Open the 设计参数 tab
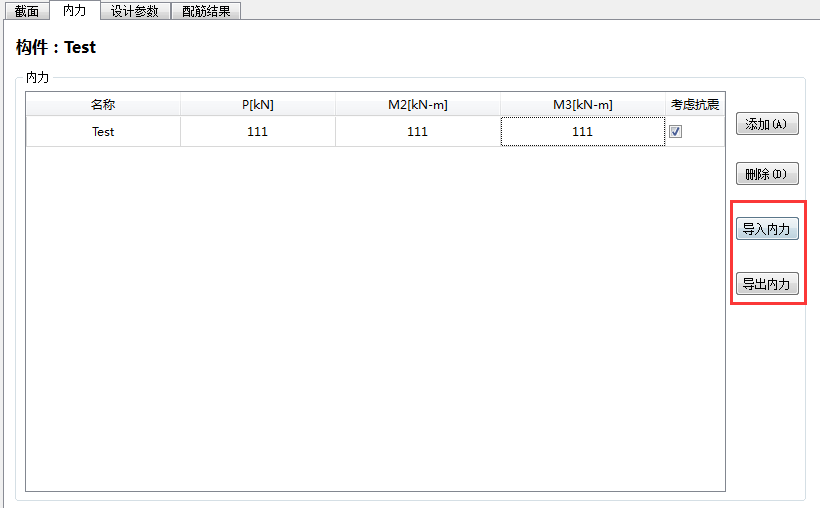Viewport: 820px width, 508px height. point(134,11)
